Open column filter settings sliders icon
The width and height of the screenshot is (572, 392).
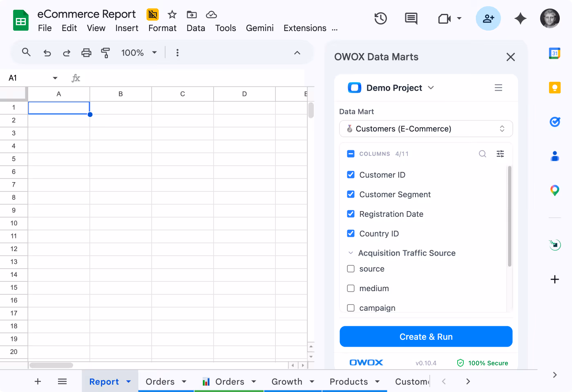pyautogui.click(x=500, y=154)
